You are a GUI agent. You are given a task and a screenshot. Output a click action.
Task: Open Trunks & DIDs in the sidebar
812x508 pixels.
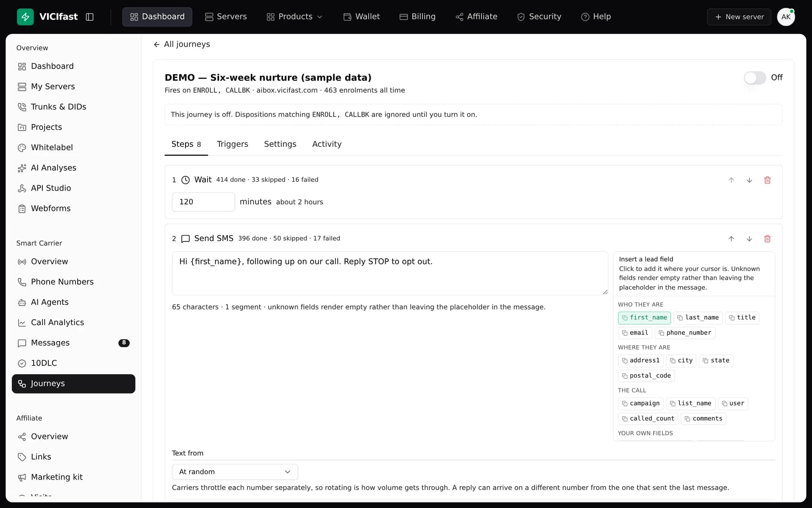(x=73, y=107)
